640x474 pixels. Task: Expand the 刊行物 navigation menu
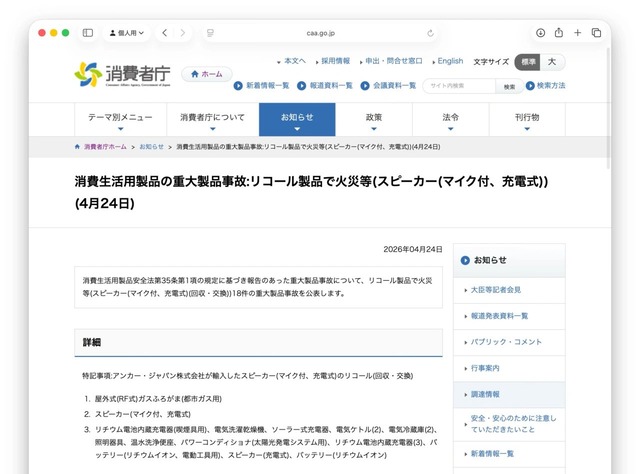tap(527, 119)
